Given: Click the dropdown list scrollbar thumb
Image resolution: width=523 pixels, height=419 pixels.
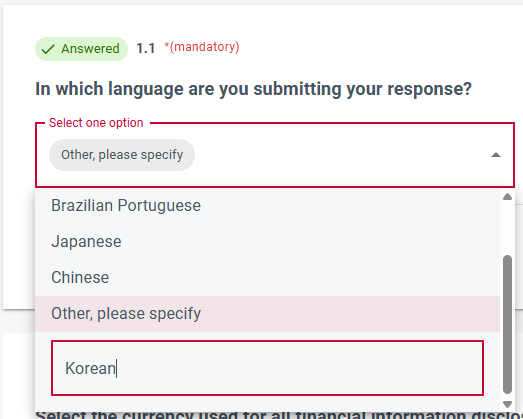Looking at the screenshot, I should coord(507,325).
